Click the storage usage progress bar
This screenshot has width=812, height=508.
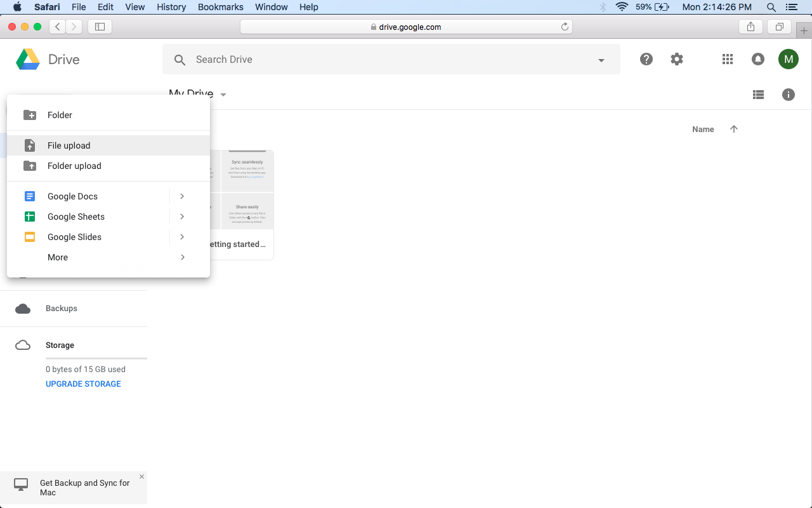(x=96, y=359)
